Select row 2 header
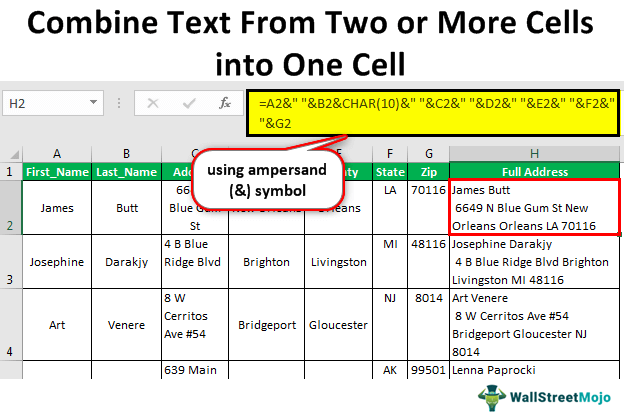The image size is (624, 414). click(11, 208)
